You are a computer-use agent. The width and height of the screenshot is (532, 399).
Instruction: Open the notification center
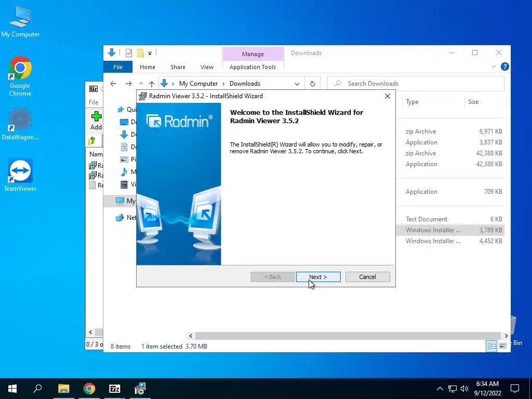click(x=515, y=389)
